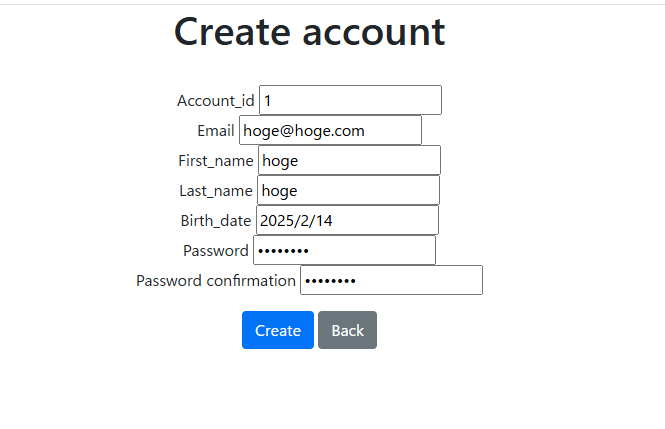Image resolution: width=665 pixels, height=429 pixels.
Task: Select the Email input field
Action: [330, 130]
